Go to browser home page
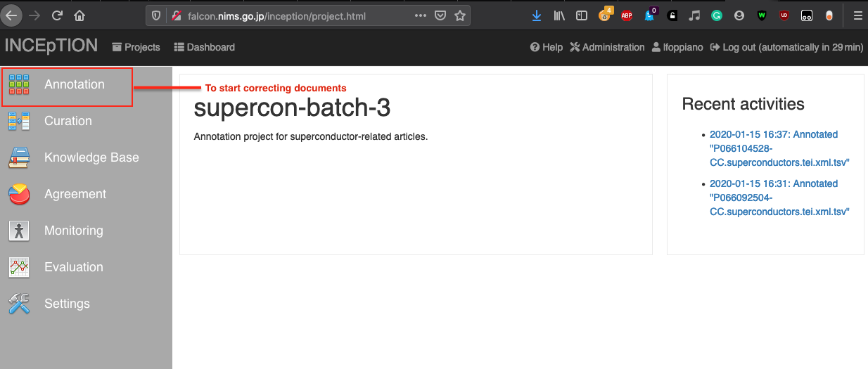This screenshot has width=868, height=369. point(79,15)
